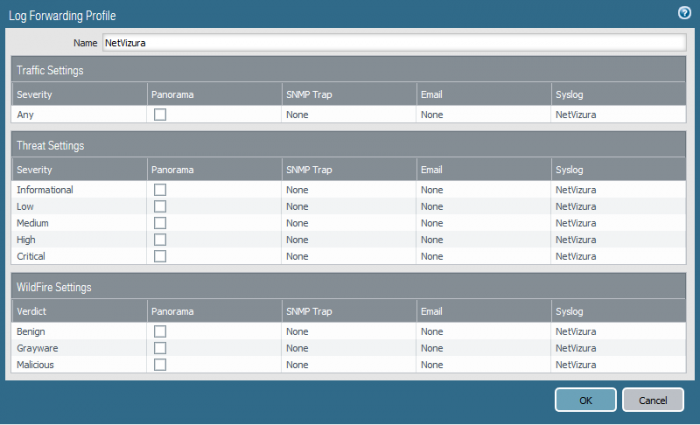Click Cancel to discard changes
Viewport: 700px width, 425px height.
coord(653,400)
